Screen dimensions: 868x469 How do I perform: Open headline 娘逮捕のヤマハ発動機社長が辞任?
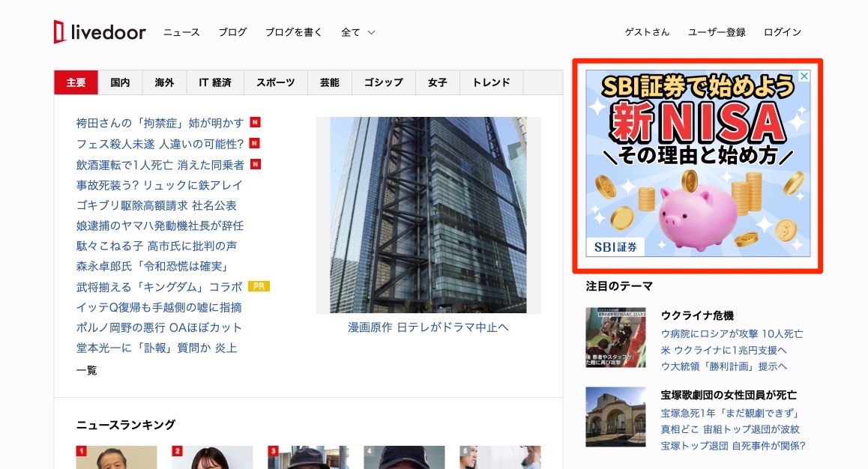160,226
